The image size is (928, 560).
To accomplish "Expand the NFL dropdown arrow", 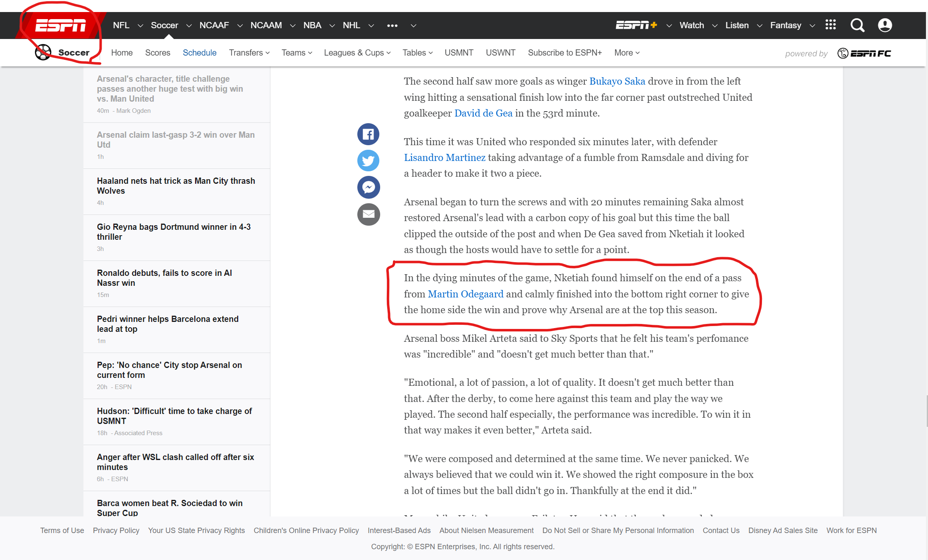I will [140, 26].
